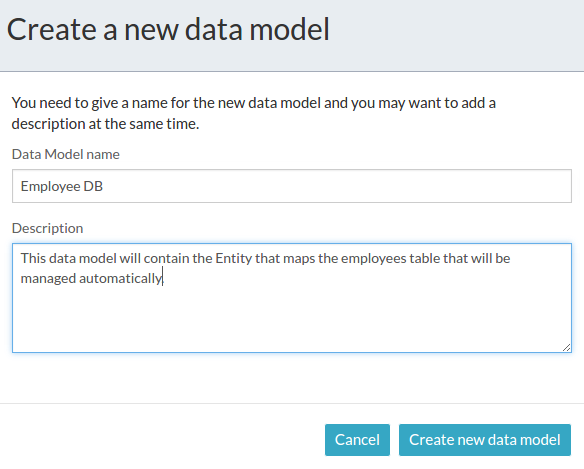The height and width of the screenshot is (469, 584).
Task: Click Create new data model button
Action: click(485, 440)
